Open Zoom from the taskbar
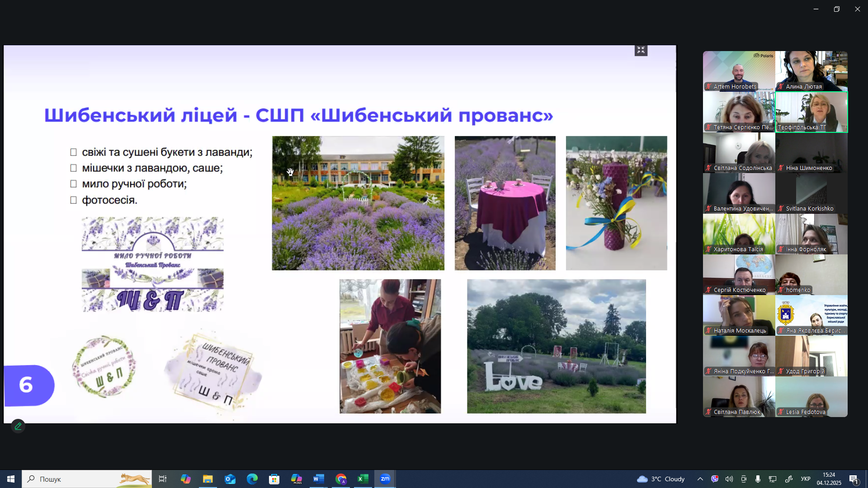Viewport: 868px width, 488px height. 385,479
